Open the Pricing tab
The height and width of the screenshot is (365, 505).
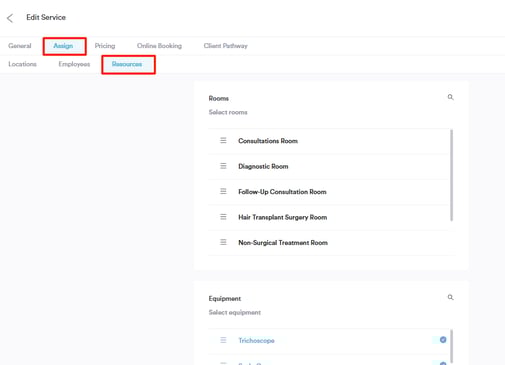click(x=105, y=46)
